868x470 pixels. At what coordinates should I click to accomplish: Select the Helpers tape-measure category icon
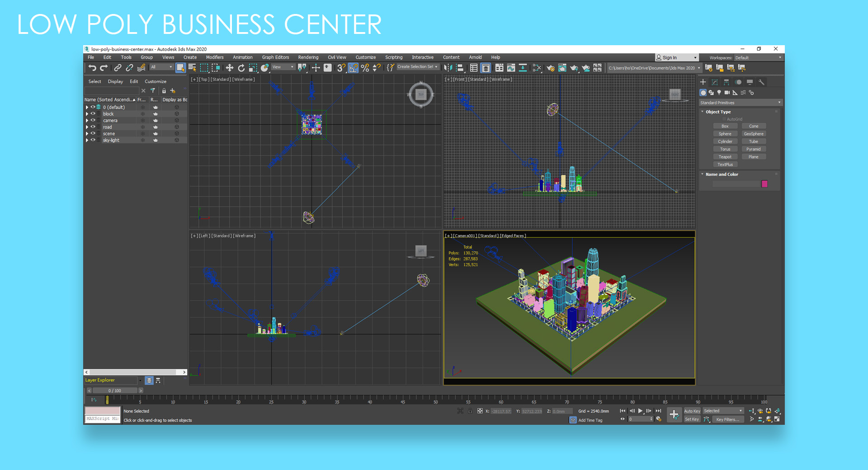pyautogui.click(x=735, y=93)
